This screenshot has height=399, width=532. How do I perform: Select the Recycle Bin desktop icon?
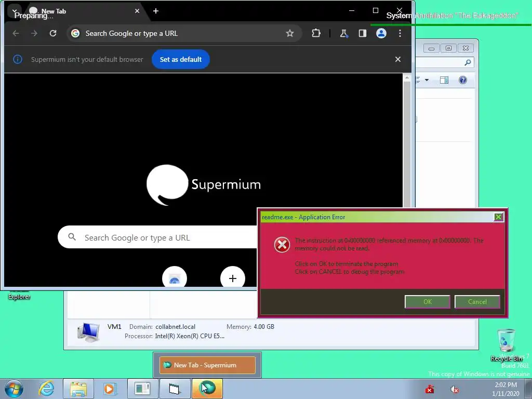pos(506,345)
